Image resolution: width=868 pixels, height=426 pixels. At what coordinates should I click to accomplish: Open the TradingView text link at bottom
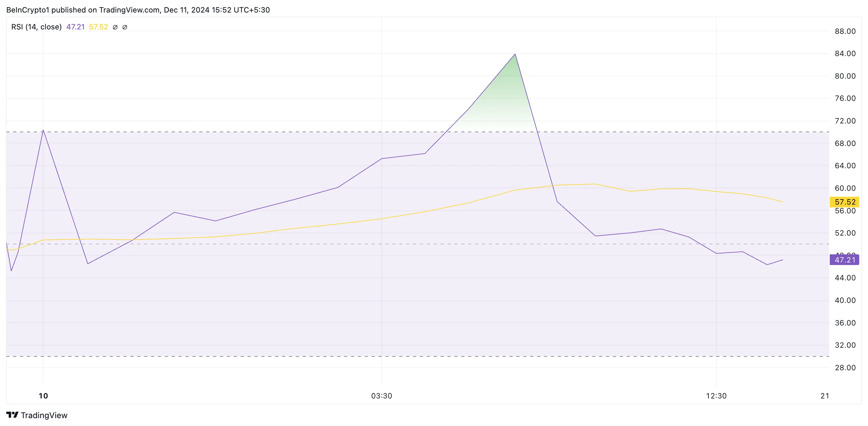[44, 415]
